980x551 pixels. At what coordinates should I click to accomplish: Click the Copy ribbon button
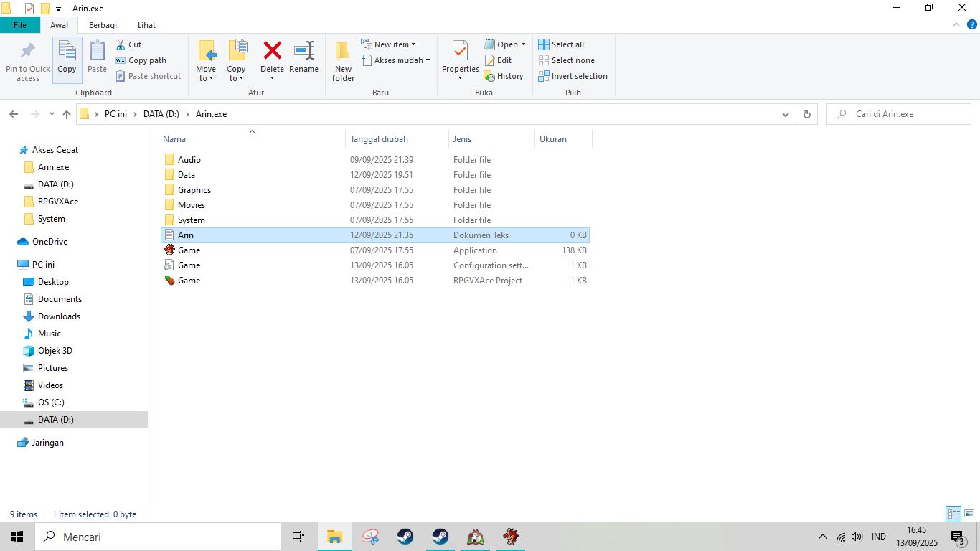(67, 59)
